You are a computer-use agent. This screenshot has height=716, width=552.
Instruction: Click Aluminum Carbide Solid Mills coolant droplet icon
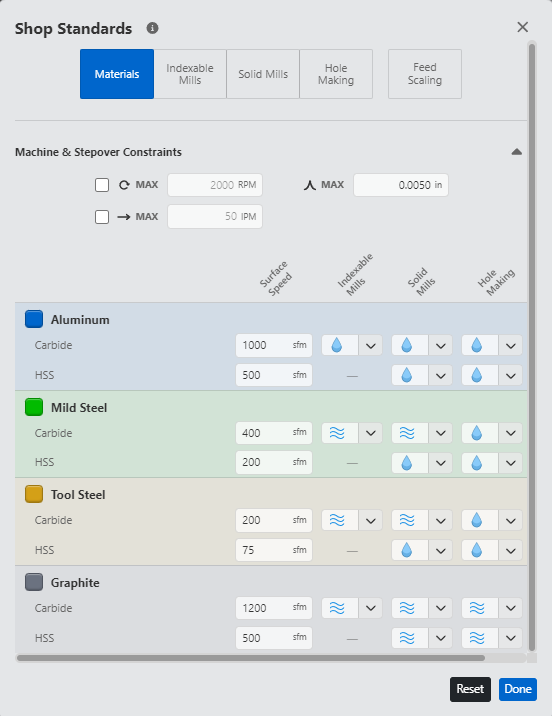click(407, 345)
